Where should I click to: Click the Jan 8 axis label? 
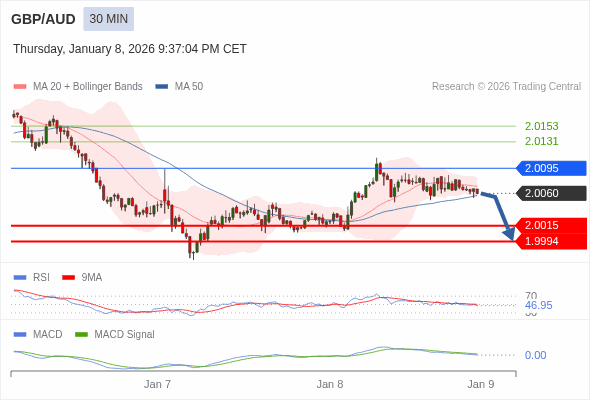(x=330, y=384)
